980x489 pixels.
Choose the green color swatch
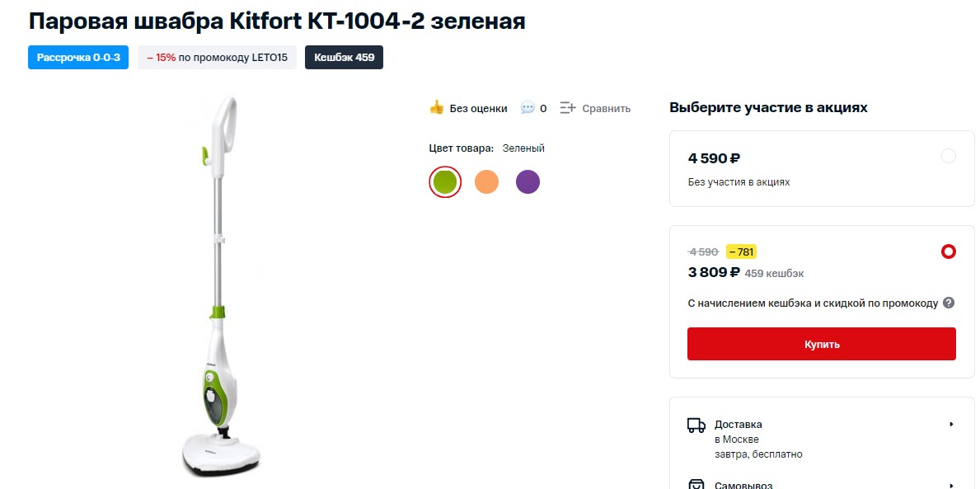pyautogui.click(x=445, y=181)
